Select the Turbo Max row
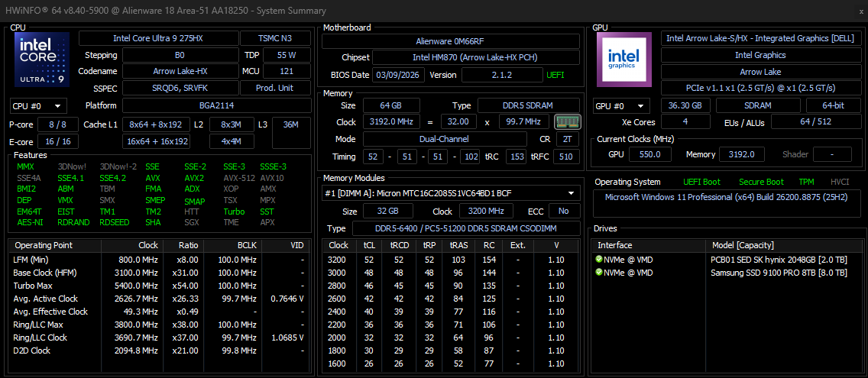The image size is (868, 378). tap(160, 286)
